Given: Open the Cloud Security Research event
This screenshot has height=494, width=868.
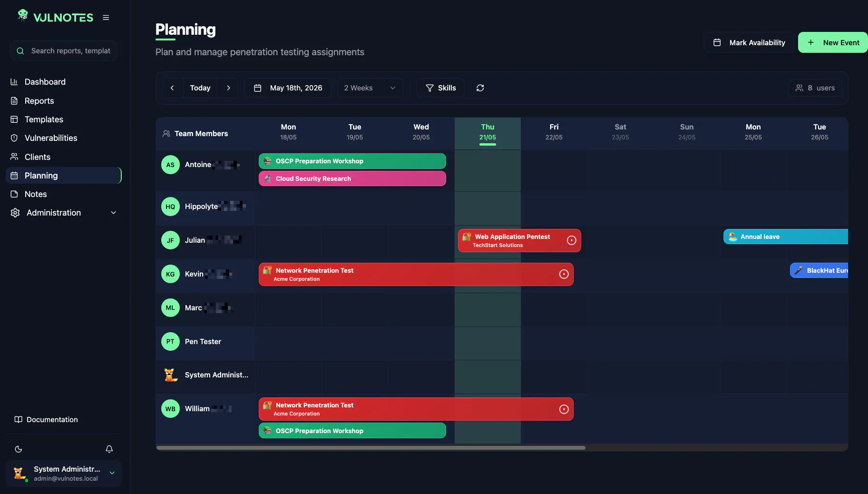Looking at the screenshot, I should tap(352, 178).
